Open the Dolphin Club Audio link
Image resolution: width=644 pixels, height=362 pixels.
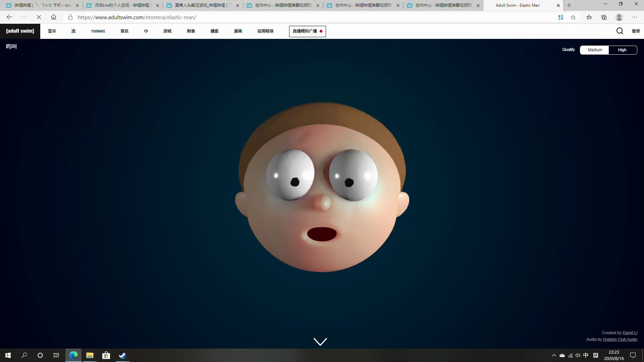[x=620, y=340]
